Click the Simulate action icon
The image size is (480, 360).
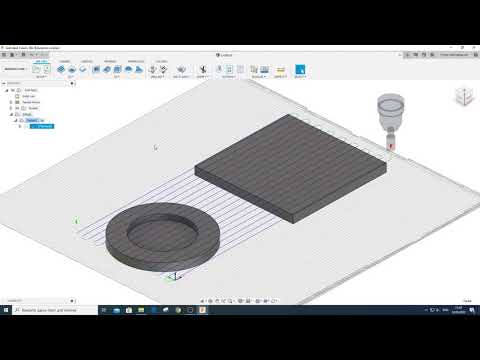[219, 69]
